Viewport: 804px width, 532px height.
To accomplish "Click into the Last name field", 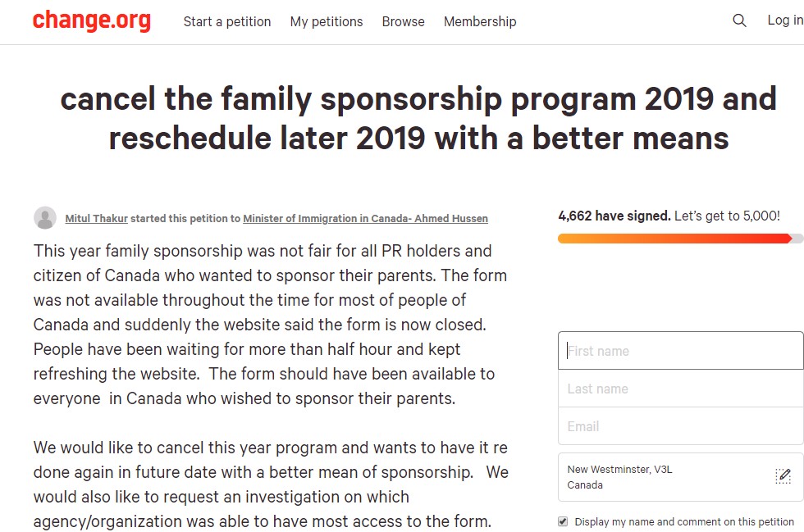I will (x=680, y=389).
